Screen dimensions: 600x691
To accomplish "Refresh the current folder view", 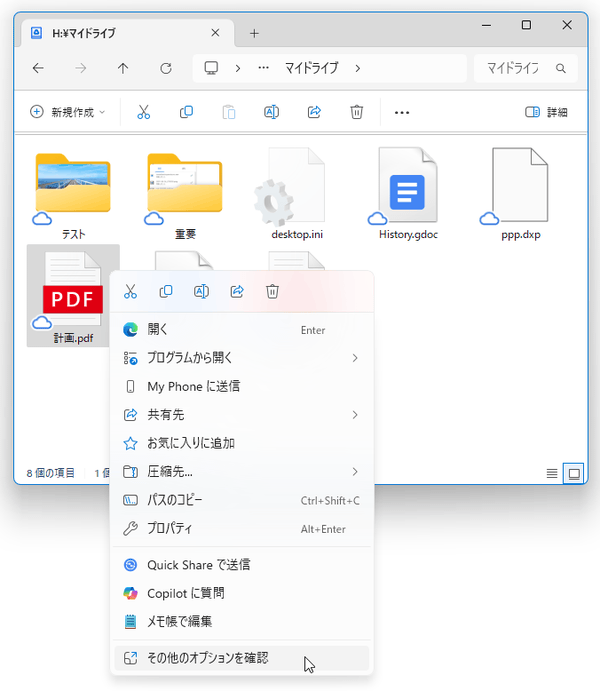I will (x=166, y=68).
